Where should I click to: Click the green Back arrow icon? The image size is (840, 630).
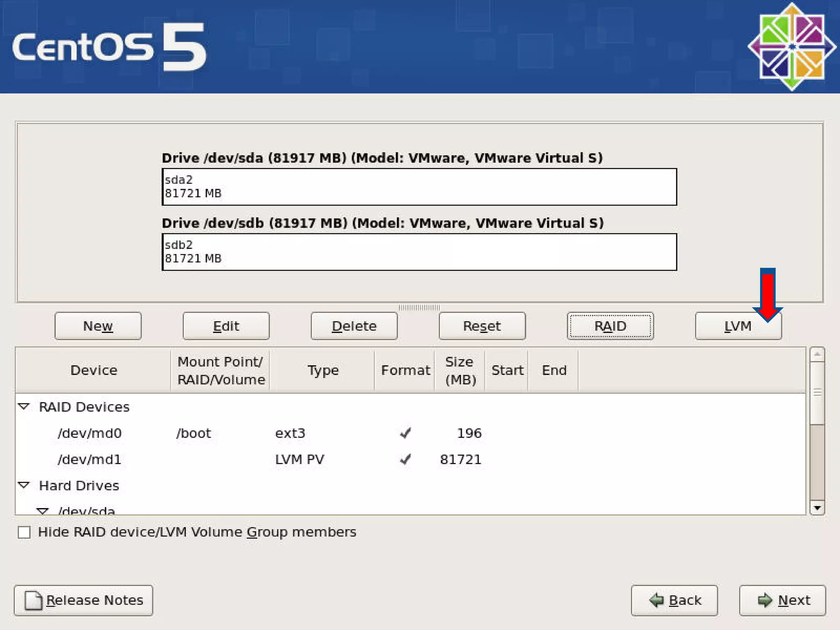pyautogui.click(x=657, y=600)
